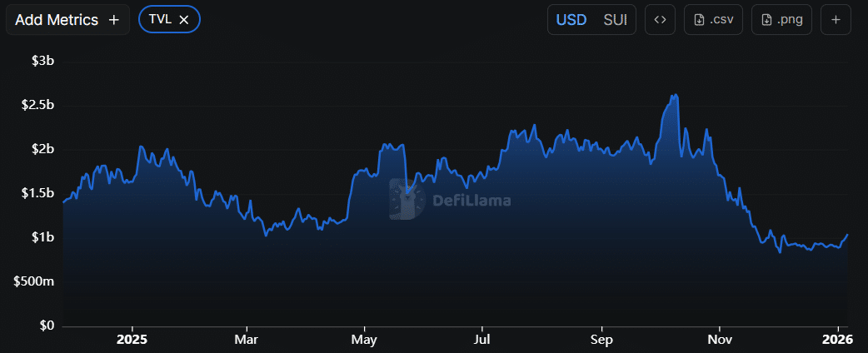Click the Jul x-axis label

tap(481, 339)
